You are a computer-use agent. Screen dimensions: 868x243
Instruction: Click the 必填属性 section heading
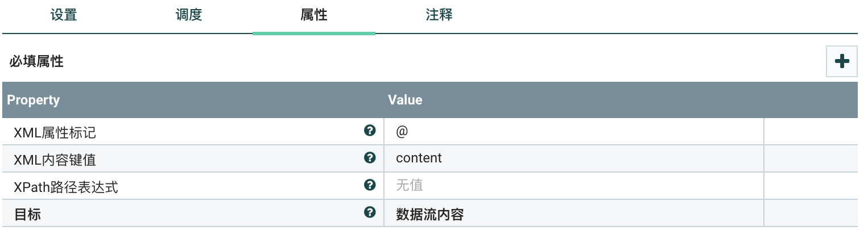[x=36, y=62]
